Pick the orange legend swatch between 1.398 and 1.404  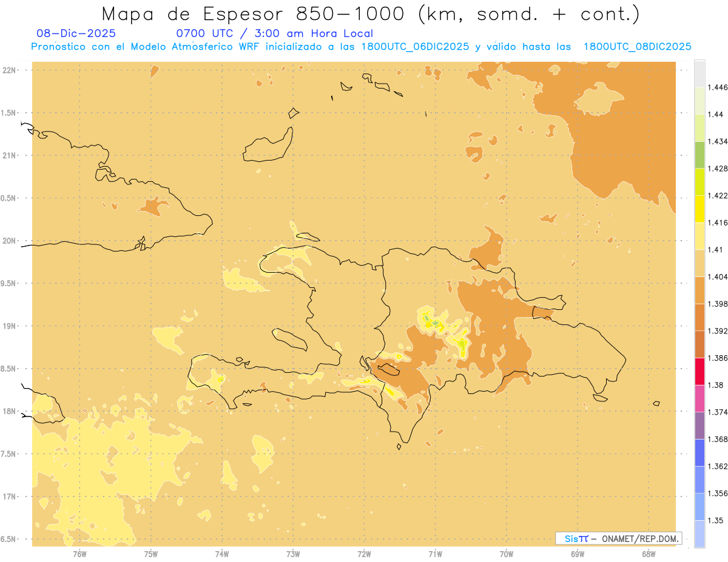click(x=699, y=290)
